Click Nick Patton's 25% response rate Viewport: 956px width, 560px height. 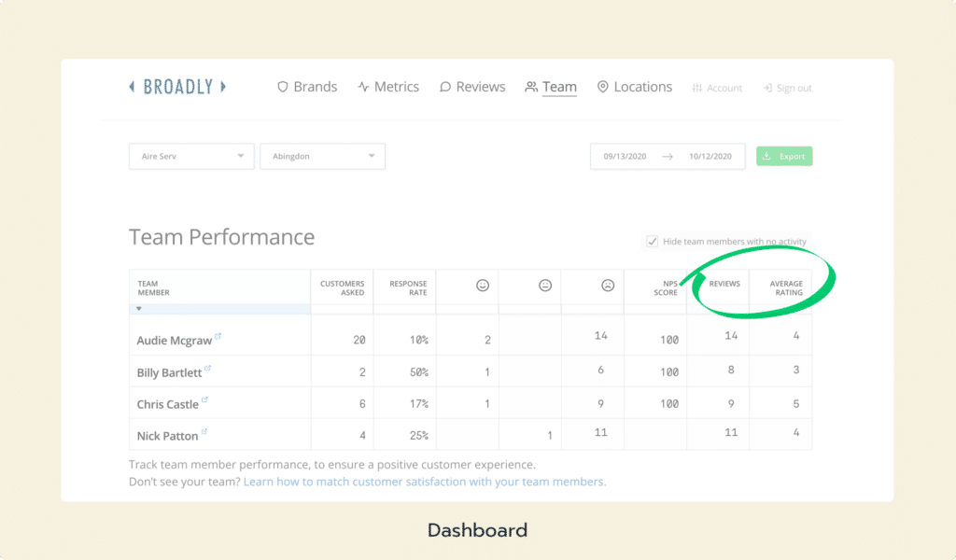tap(419, 436)
